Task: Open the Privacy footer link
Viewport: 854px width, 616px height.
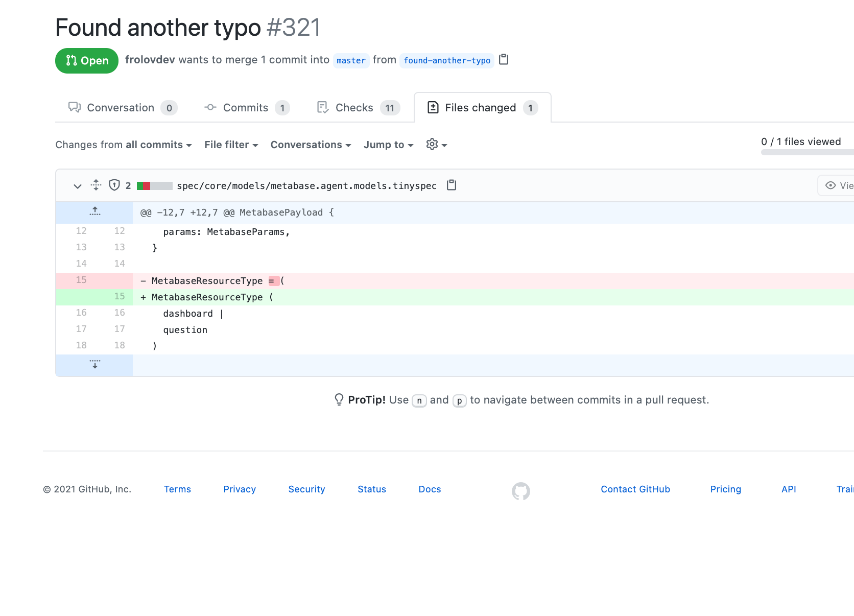Action: (x=240, y=489)
